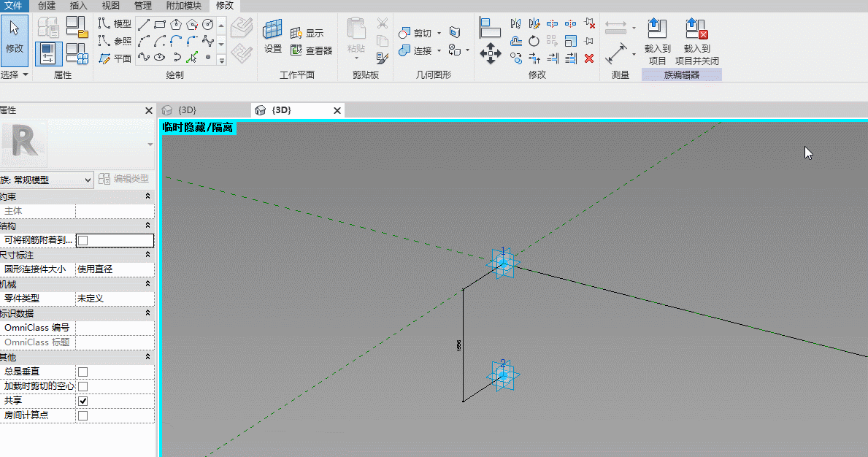Image resolution: width=868 pixels, height=457 pixels.
Task: Select the aligned dimension measure tool
Action: [616, 54]
